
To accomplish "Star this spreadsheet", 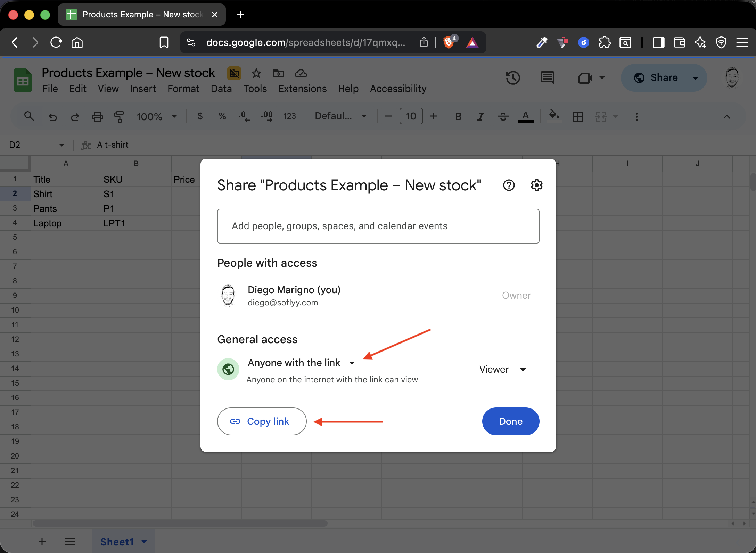I will click(x=256, y=73).
